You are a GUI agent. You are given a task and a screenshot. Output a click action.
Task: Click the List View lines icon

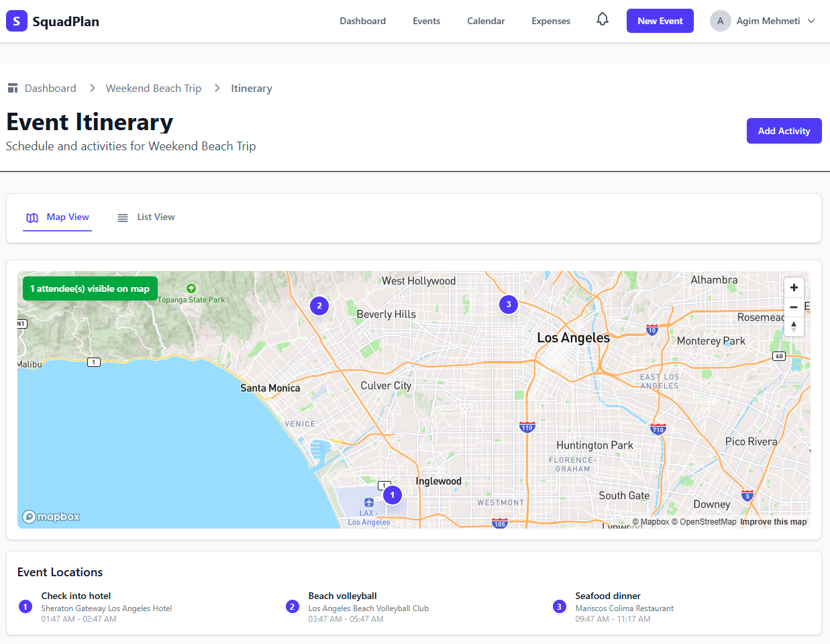pyautogui.click(x=123, y=217)
